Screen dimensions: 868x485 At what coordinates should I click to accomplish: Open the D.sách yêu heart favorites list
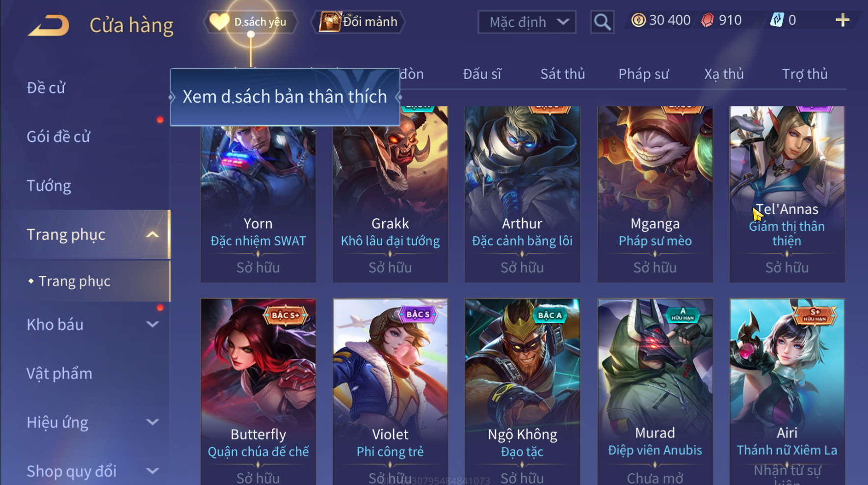[250, 22]
